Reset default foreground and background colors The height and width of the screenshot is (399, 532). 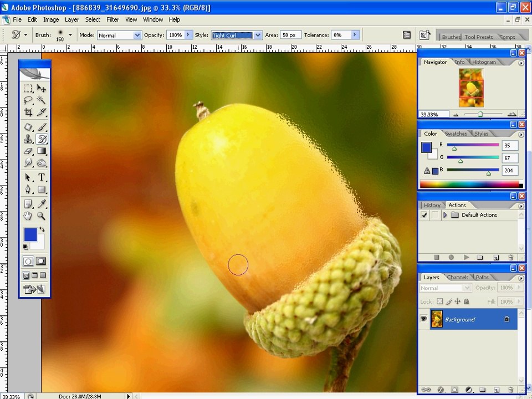(25, 247)
